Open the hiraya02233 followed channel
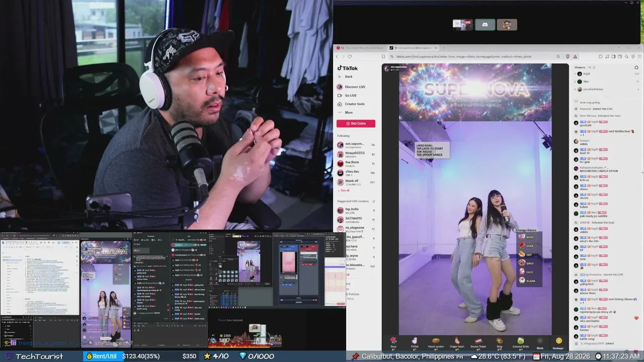 [x=356, y=154]
